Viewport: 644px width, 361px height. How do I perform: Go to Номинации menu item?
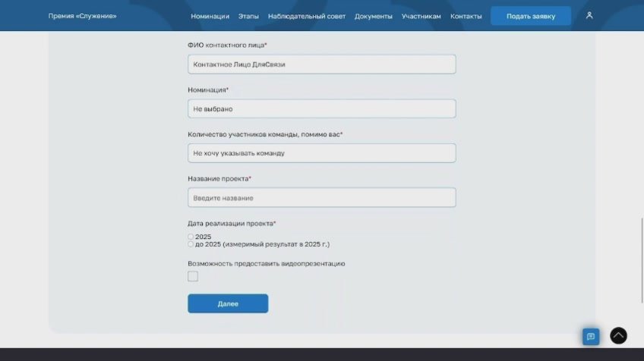point(210,16)
